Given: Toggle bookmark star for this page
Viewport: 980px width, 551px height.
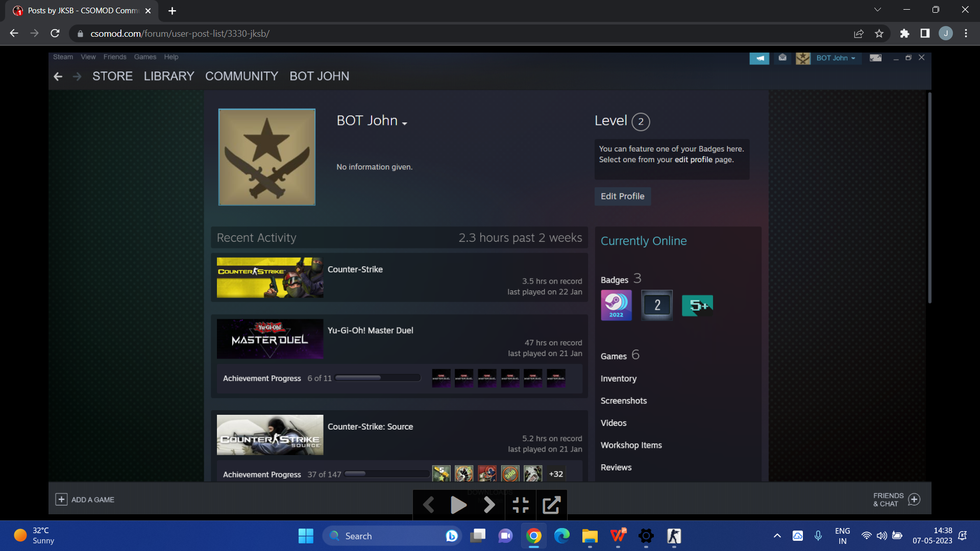Looking at the screenshot, I should tap(879, 34).
